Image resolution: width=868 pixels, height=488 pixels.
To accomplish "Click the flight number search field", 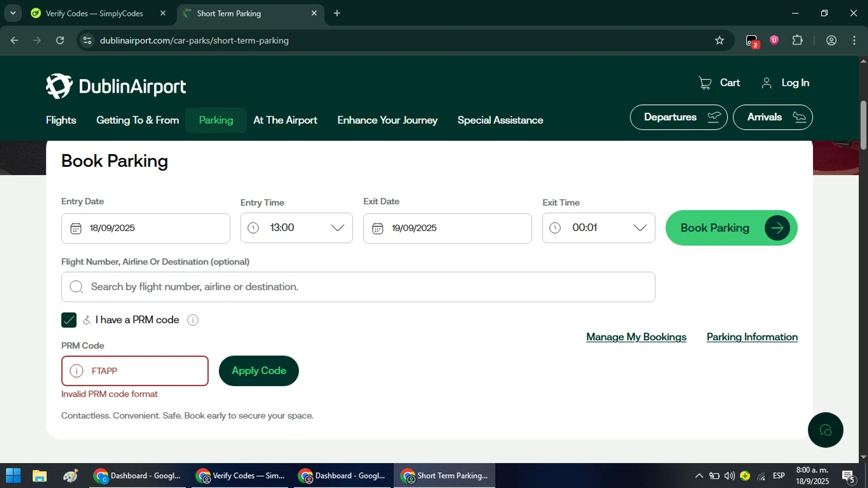I will click(x=358, y=287).
